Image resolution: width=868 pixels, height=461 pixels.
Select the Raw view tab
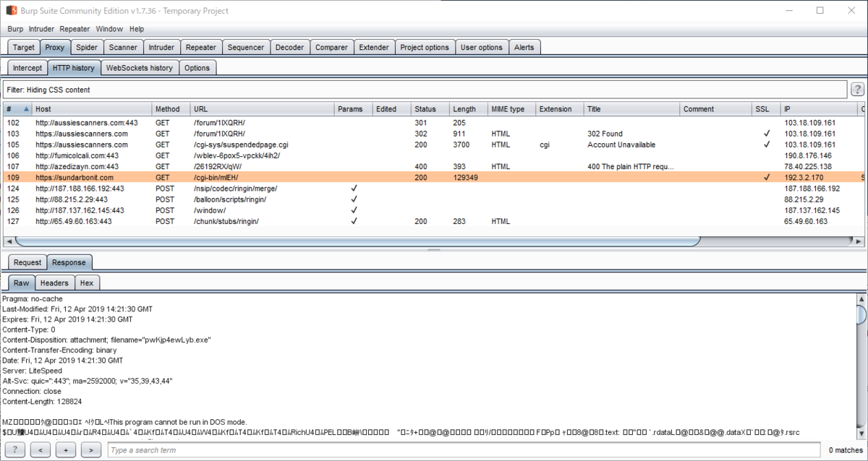(22, 283)
